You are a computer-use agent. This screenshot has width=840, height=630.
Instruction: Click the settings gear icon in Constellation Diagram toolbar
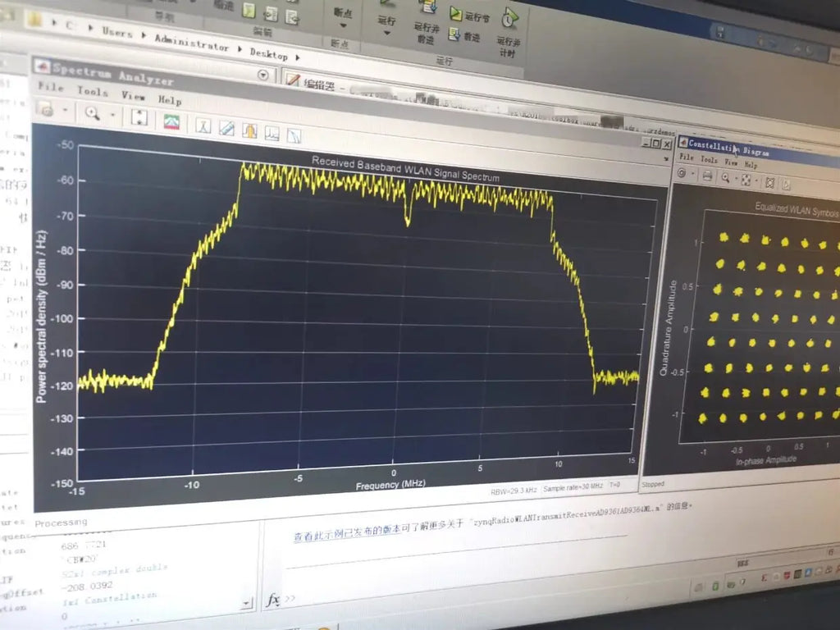(682, 173)
